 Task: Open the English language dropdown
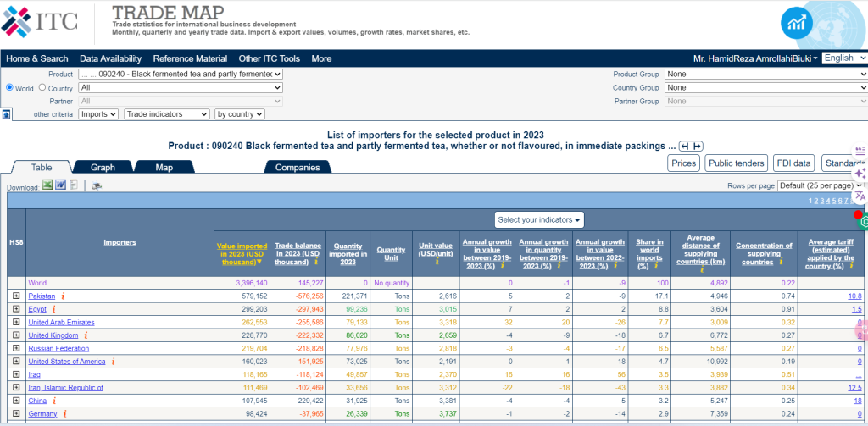[x=845, y=58]
